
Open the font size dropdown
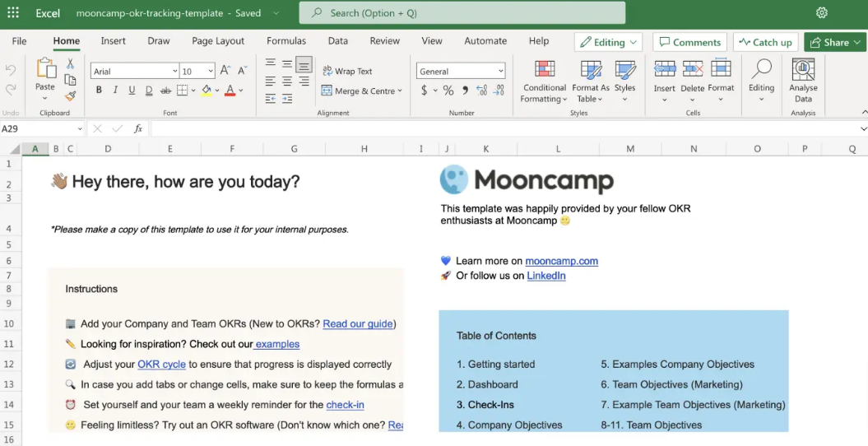coord(211,71)
